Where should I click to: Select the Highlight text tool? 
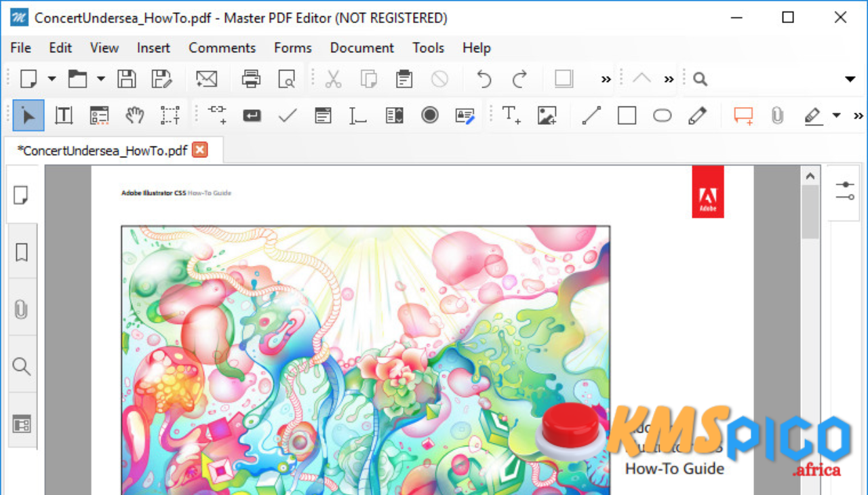[x=814, y=116]
